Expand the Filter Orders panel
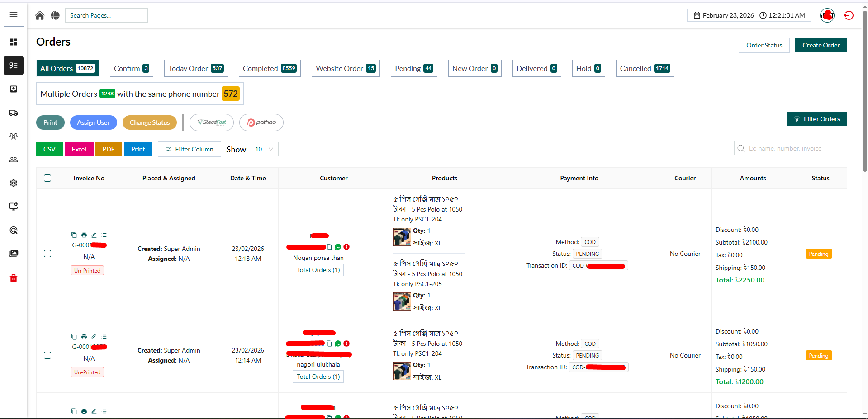This screenshot has height=419, width=868. point(817,119)
